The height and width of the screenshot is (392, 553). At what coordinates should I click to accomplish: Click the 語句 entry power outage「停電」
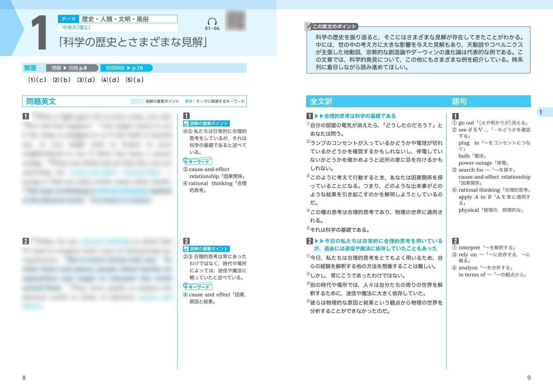click(483, 163)
